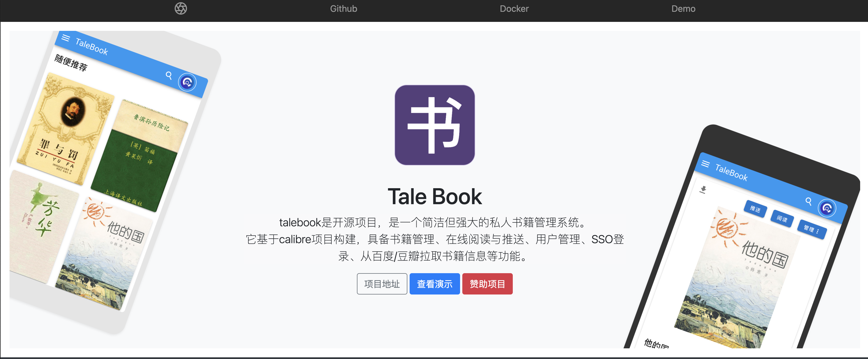Click the aperture logo in the navbar

[x=181, y=8]
